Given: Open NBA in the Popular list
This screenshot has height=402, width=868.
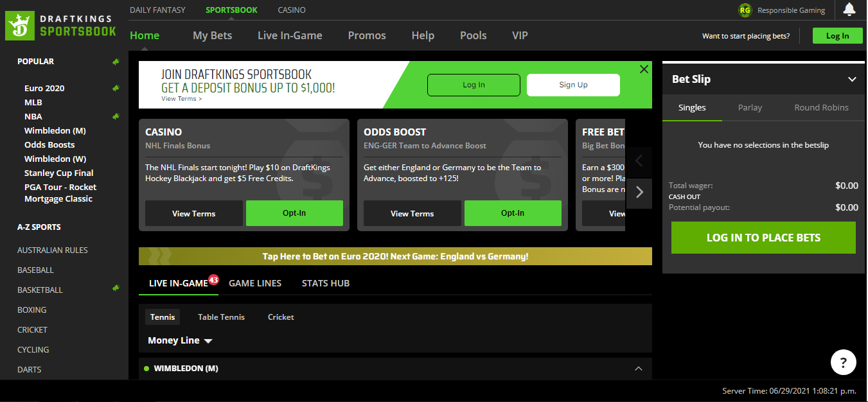Looking at the screenshot, I should 33,116.
